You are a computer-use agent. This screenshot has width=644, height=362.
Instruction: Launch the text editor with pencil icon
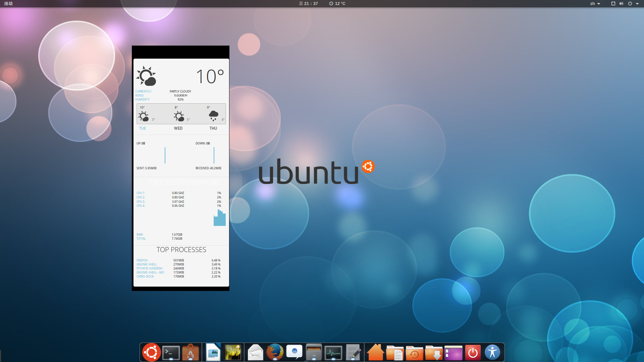[353, 352]
